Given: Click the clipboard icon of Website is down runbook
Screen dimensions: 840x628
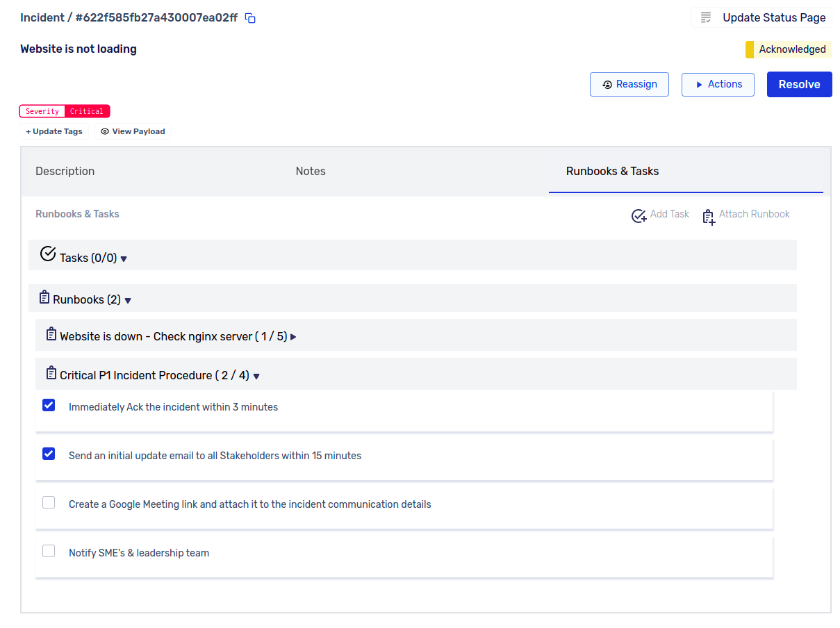Looking at the screenshot, I should coord(51,334).
